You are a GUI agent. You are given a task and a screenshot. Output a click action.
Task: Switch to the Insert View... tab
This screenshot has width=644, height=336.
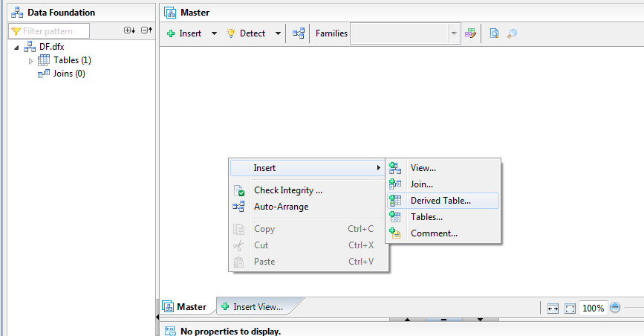click(x=257, y=306)
